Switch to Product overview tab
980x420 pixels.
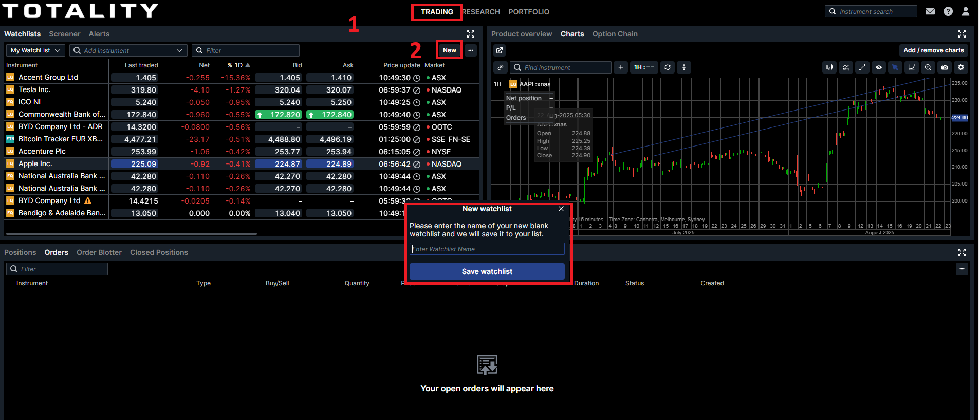522,34
